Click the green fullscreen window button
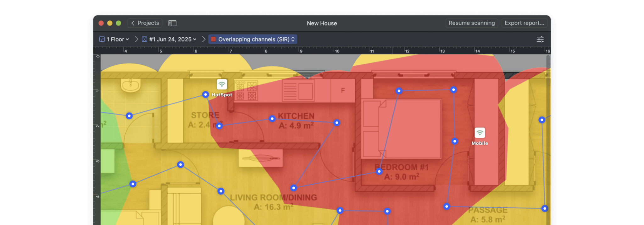 119,23
